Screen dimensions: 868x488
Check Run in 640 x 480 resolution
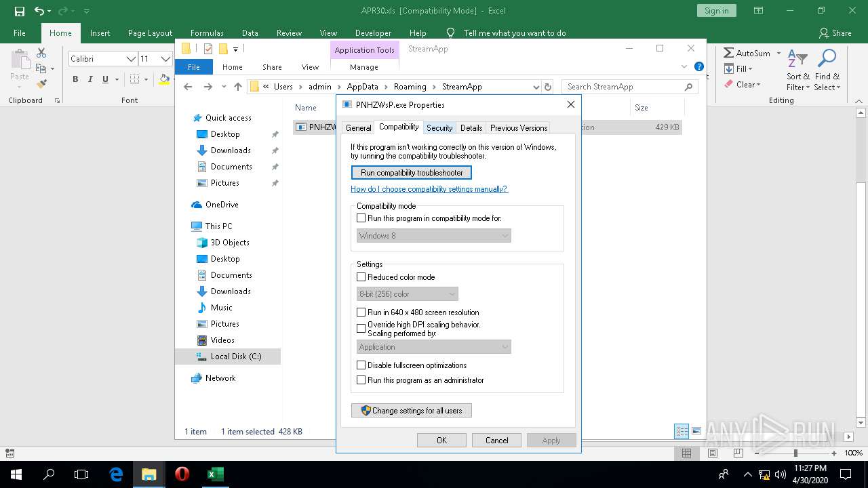pyautogui.click(x=361, y=312)
